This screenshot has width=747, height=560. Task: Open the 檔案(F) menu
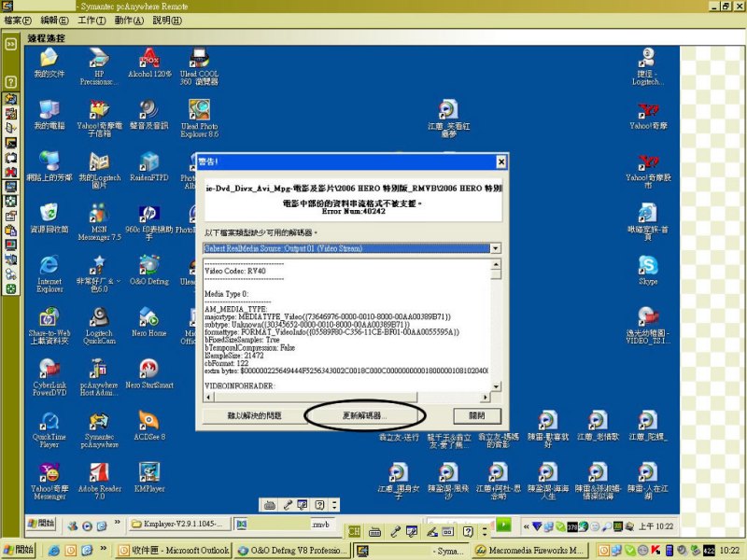(18, 21)
